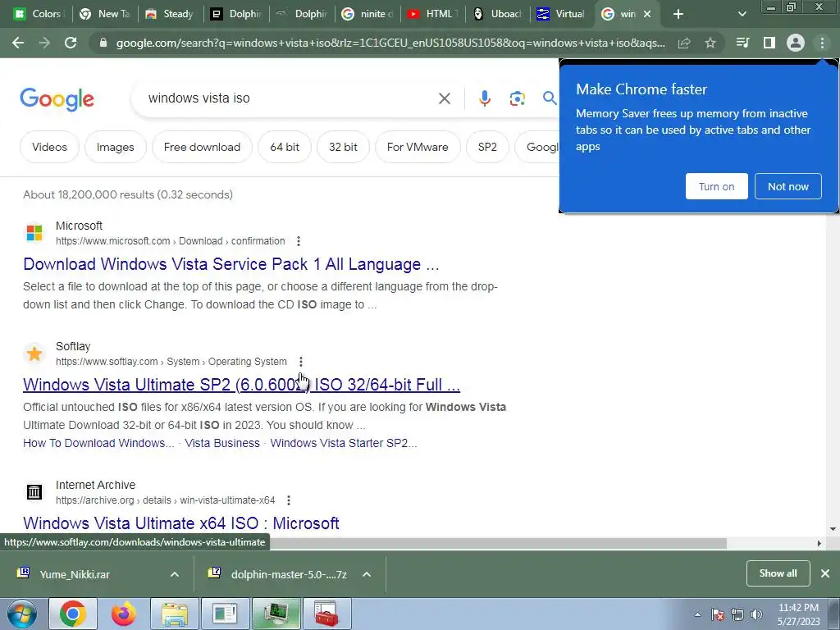Open the media control icon in toolbar
840x630 pixels.
coord(743,43)
